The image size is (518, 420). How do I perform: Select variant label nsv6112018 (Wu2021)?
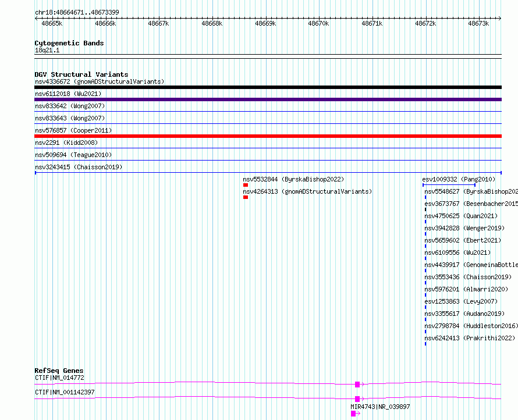click(x=68, y=94)
